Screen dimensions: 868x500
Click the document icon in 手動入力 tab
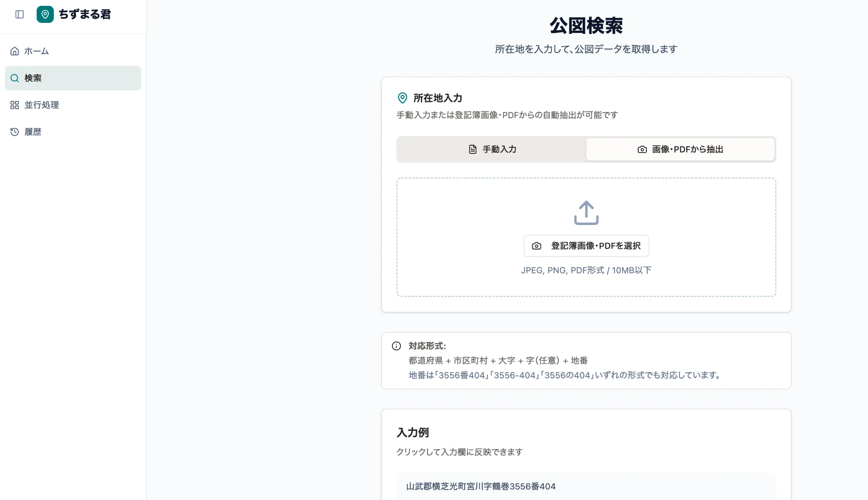473,149
